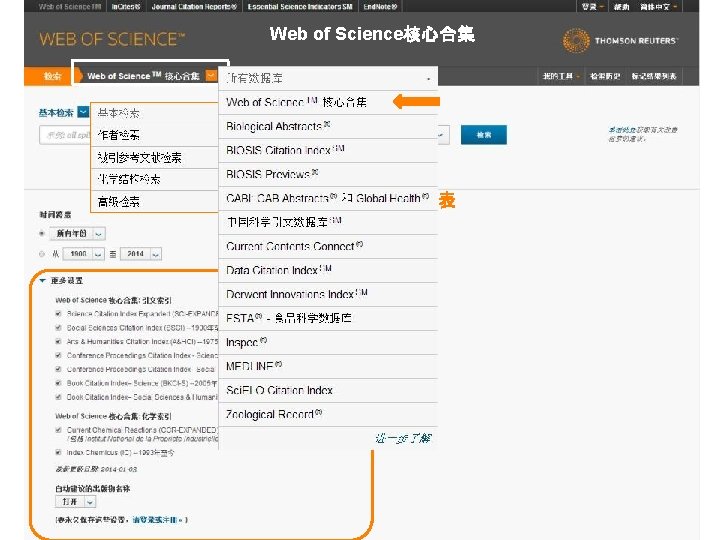Collapse the 更多设置 section triangle
The image size is (720, 540).
pyautogui.click(x=43, y=281)
